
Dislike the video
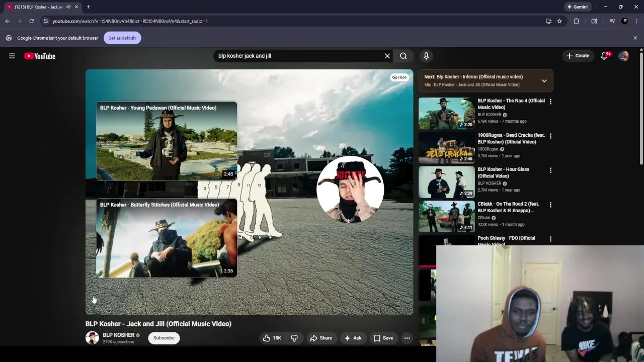coord(294,338)
